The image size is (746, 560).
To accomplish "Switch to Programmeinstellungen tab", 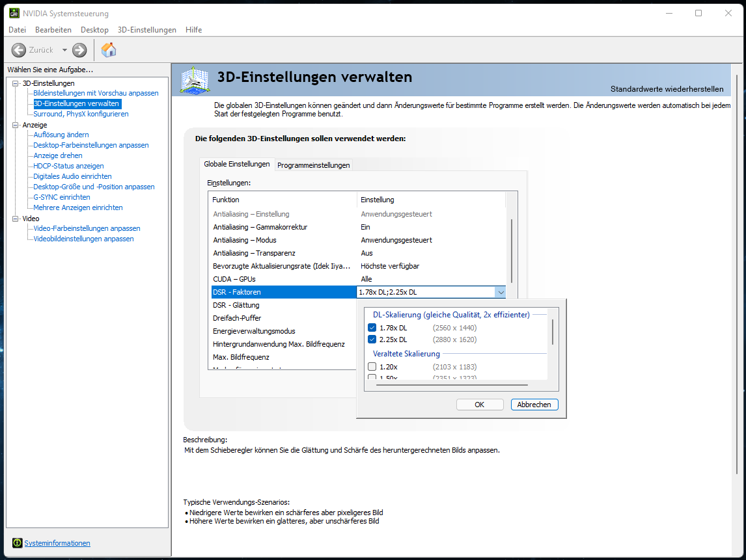I will 314,165.
